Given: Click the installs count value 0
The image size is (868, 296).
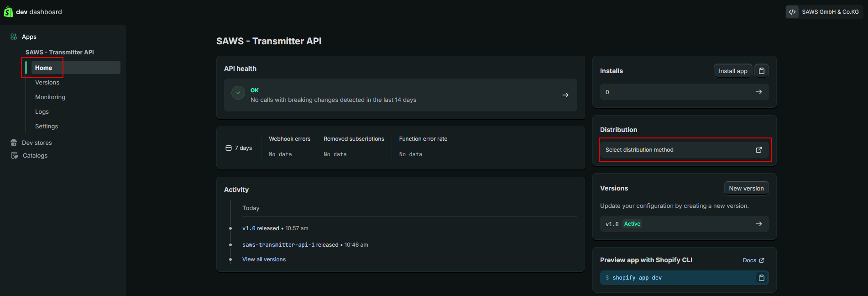Looking at the screenshot, I should (x=607, y=92).
